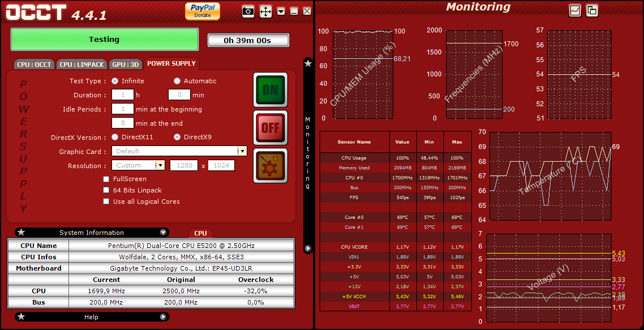Collapse the System Information section arrow
644x330 pixels.
tap(163, 232)
